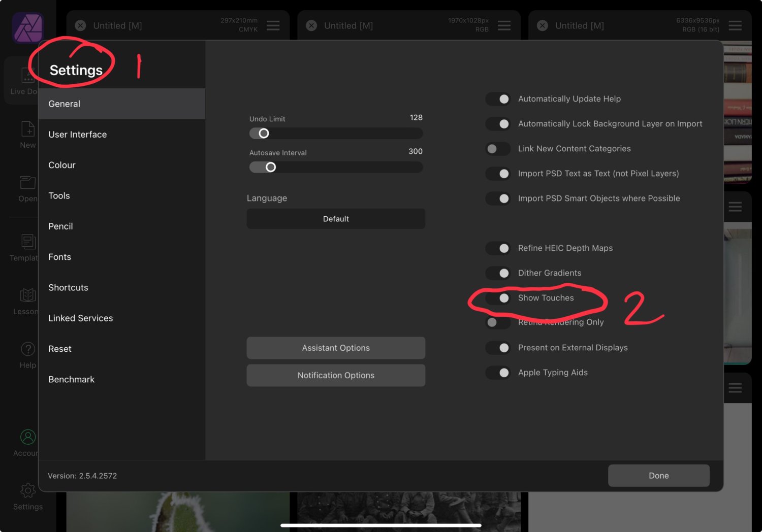The height and width of the screenshot is (532, 762).
Task: Click the Version: 2.5.4.2572 text
Action: click(82, 476)
